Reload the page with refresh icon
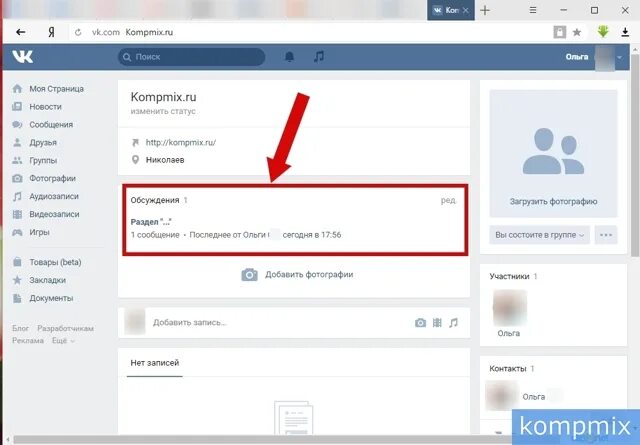 (78, 32)
